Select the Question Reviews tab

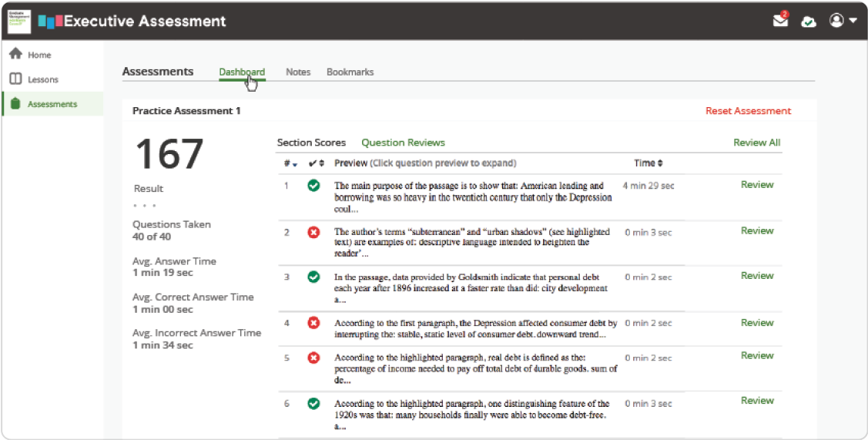click(403, 143)
